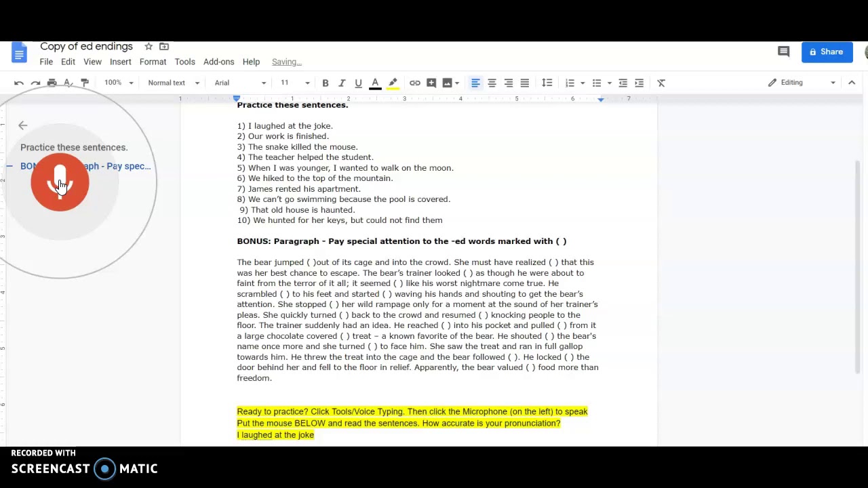Image resolution: width=868 pixels, height=488 pixels.
Task: Open the font size 11 dropdown
Action: point(295,83)
